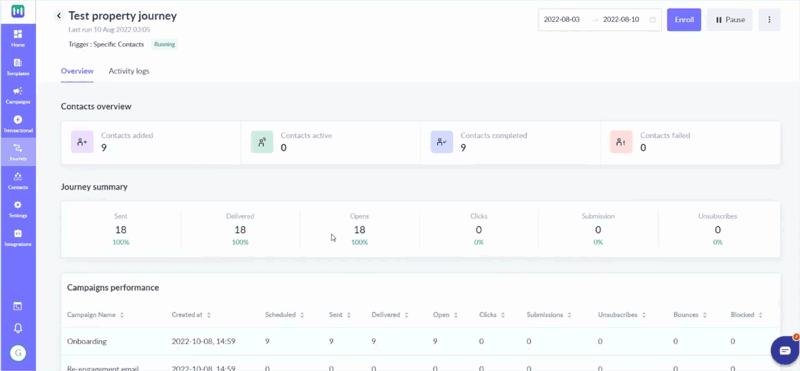The height and width of the screenshot is (371, 800).
Task: Click the Contacts completed icon
Action: click(x=442, y=142)
